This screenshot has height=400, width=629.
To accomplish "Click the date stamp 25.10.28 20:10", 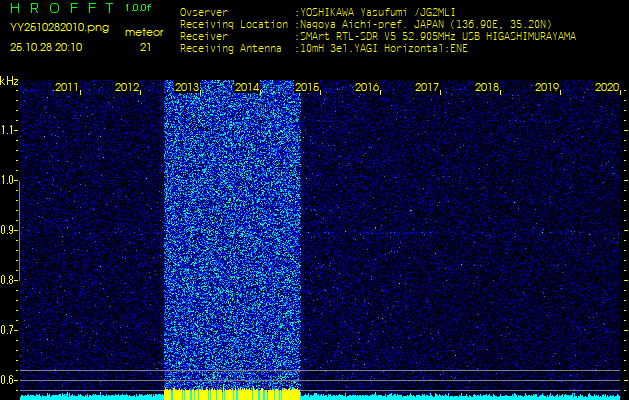I will point(46,47).
